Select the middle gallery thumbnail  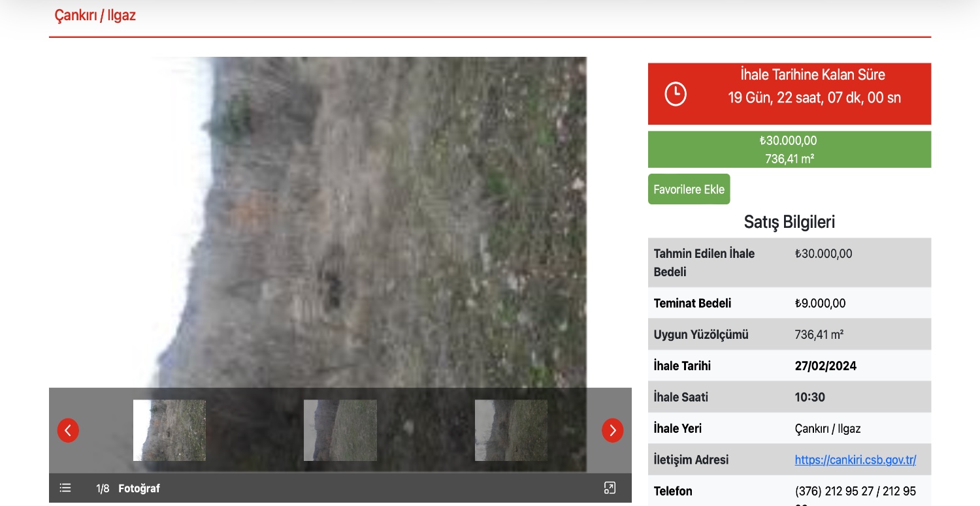[x=340, y=430]
